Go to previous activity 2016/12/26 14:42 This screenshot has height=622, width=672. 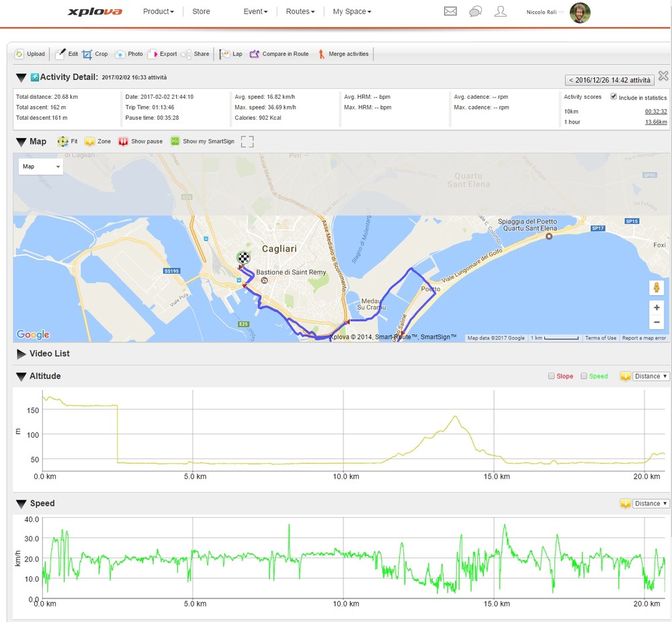(x=610, y=80)
